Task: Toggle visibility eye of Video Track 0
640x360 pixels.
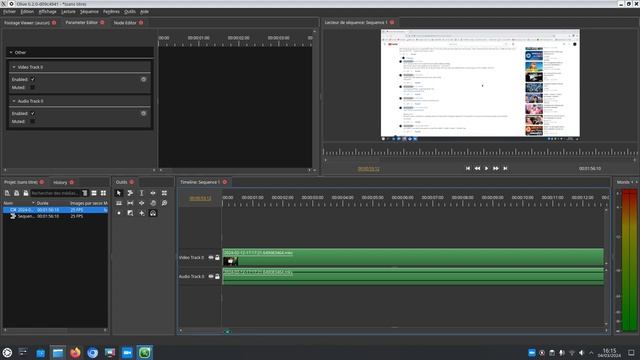Action: [x=211, y=258]
